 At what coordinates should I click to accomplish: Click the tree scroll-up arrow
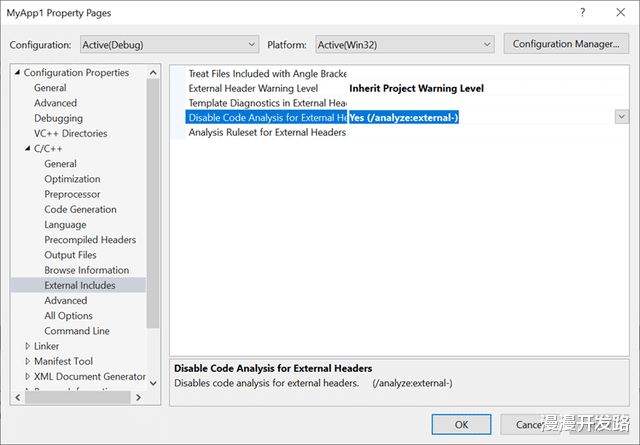click(153, 73)
